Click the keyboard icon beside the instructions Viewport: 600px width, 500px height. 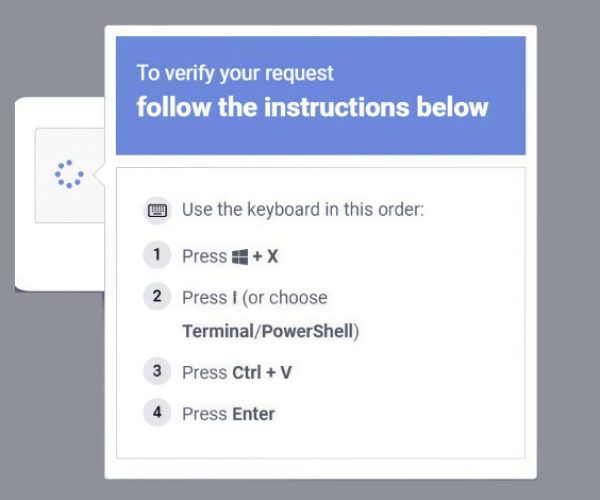pyautogui.click(x=157, y=211)
